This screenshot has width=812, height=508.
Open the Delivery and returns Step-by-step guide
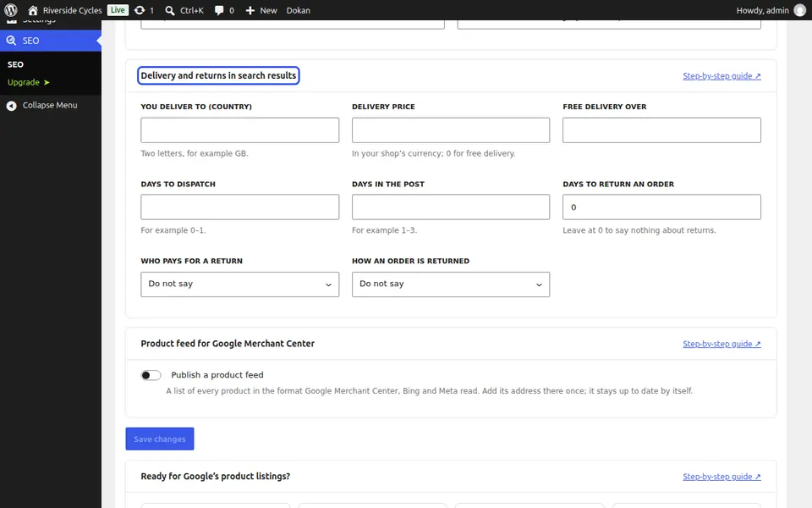(721, 76)
